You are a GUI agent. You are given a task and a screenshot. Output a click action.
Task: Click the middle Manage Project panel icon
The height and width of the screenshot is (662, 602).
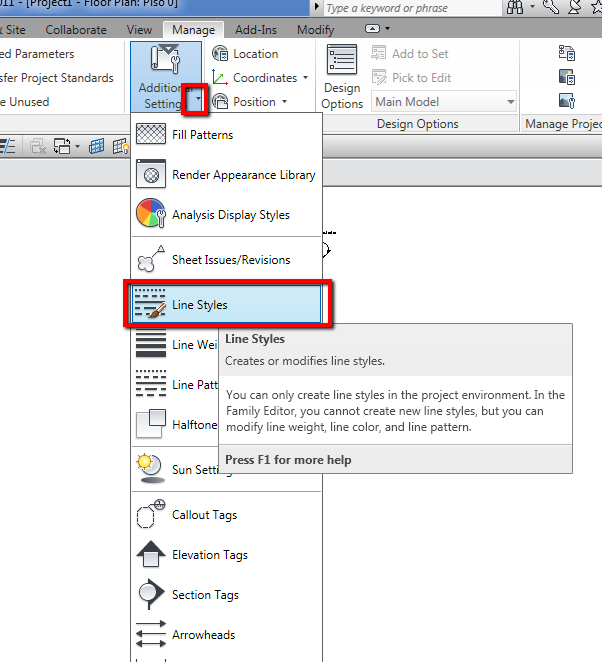click(x=567, y=77)
